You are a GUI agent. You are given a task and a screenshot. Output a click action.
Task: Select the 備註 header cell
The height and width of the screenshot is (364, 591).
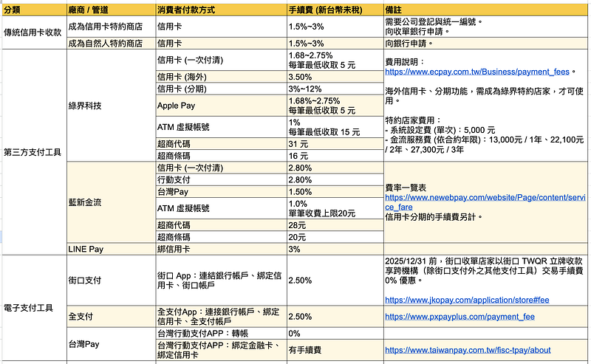(485, 10)
